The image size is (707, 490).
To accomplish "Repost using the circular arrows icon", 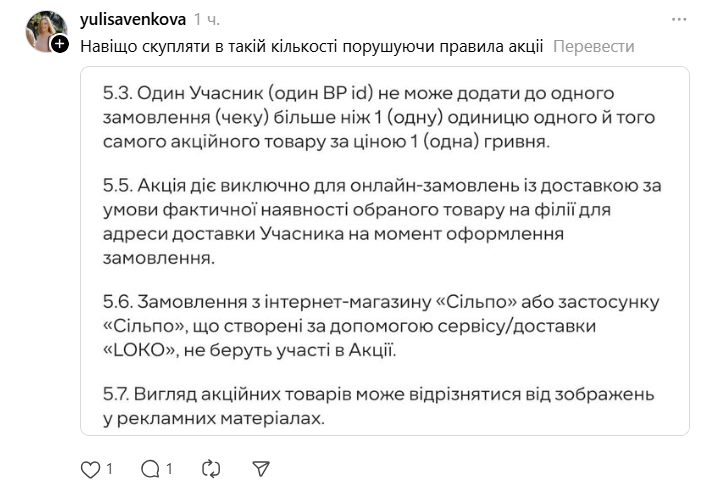I will point(212,468).
